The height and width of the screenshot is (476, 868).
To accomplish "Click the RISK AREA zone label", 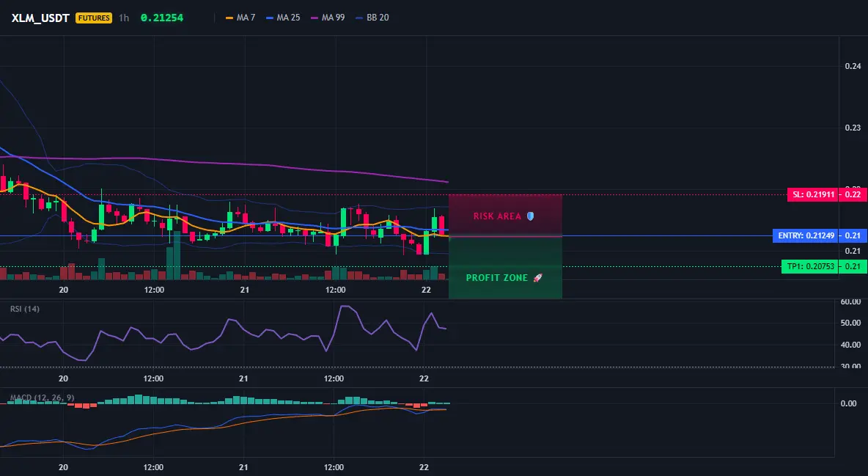I will tap(497, 216).
